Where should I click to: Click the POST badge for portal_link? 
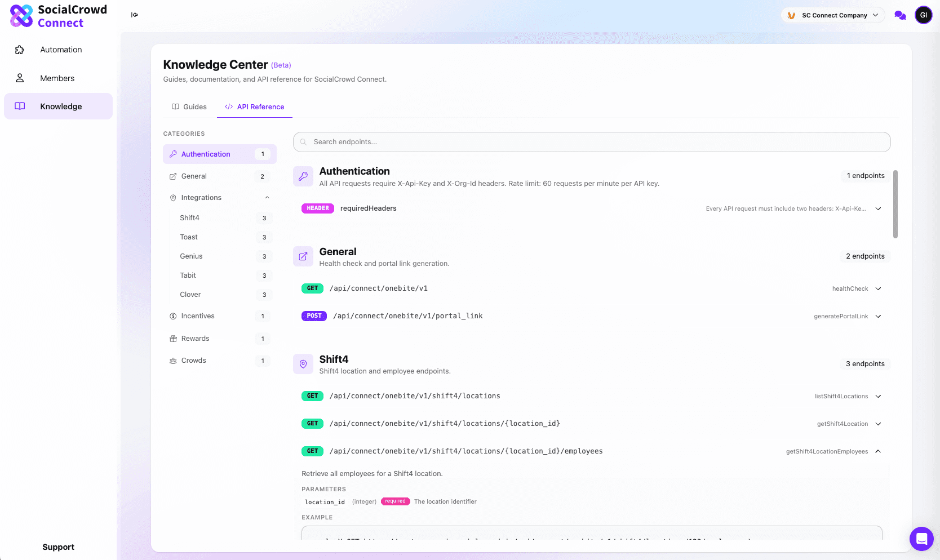(314, 316)
